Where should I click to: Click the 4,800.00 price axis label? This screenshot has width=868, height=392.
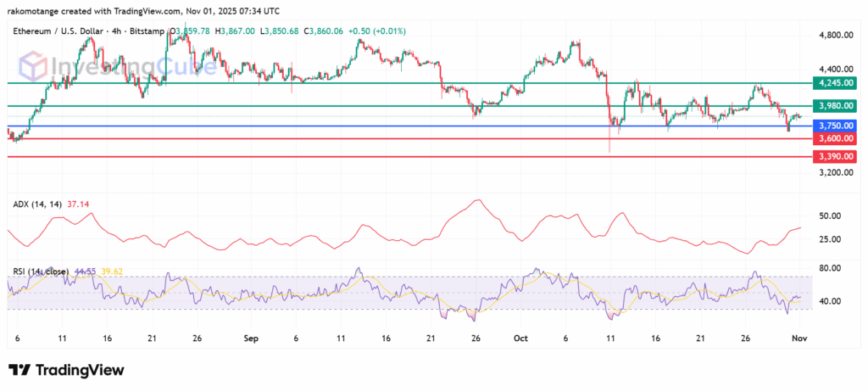point(832,36)
